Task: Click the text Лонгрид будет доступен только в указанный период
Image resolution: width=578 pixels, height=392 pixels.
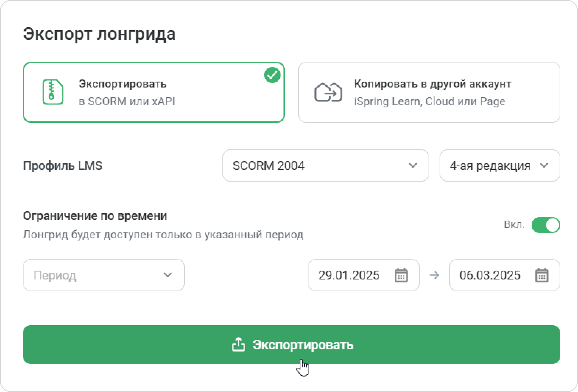Action: point(163,235)
